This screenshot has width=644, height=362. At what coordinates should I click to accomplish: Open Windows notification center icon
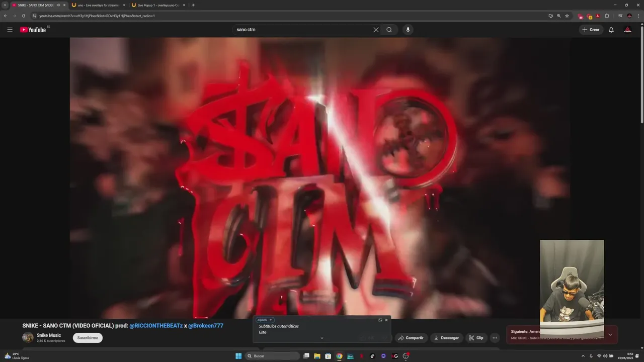point(637,356)
